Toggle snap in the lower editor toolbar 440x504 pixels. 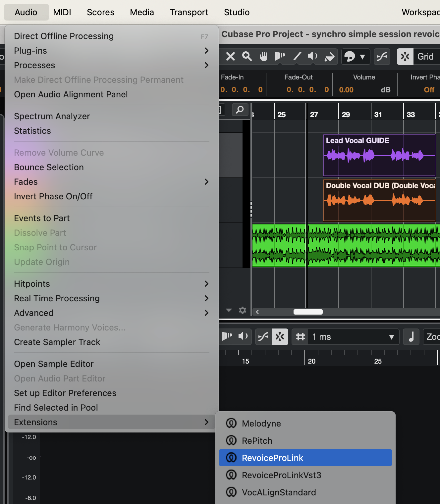point(280,337)
